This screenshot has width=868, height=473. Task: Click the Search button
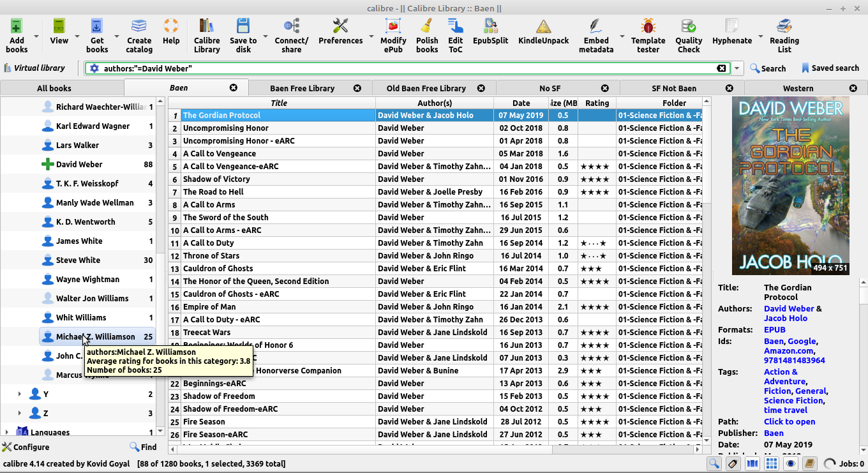(768, 68)
